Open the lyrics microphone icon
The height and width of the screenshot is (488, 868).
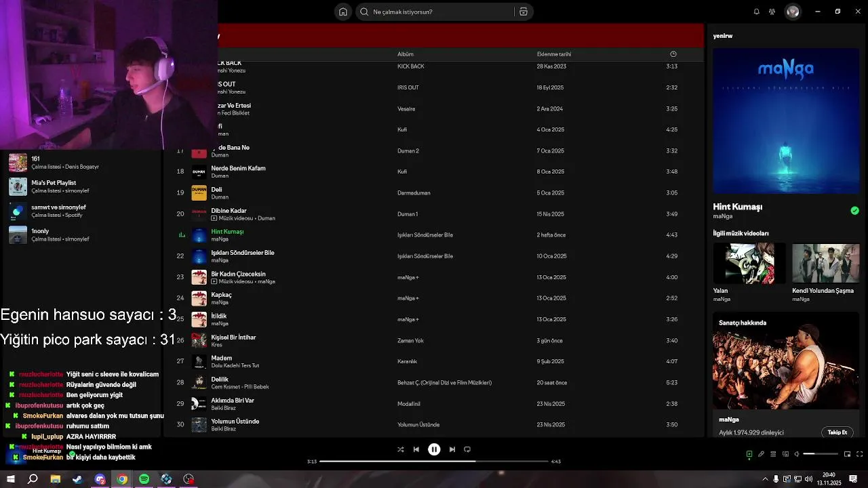click(x=761, y=454)
